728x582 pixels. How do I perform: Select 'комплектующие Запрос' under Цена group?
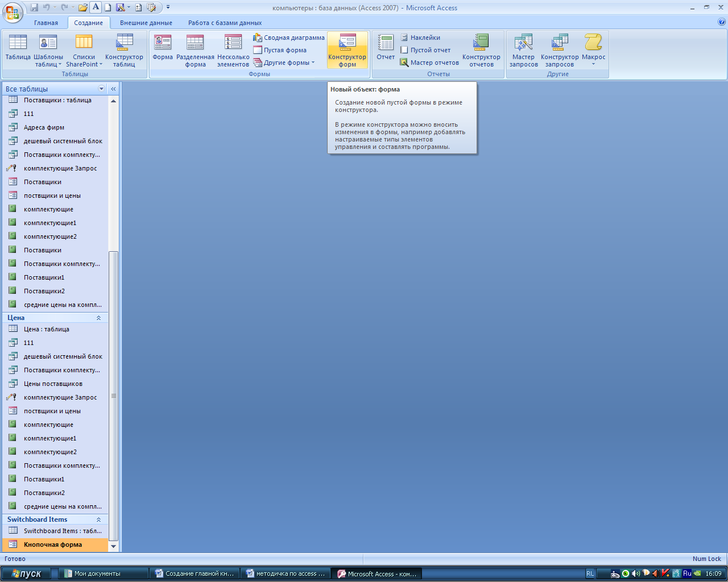click(55, 397)
